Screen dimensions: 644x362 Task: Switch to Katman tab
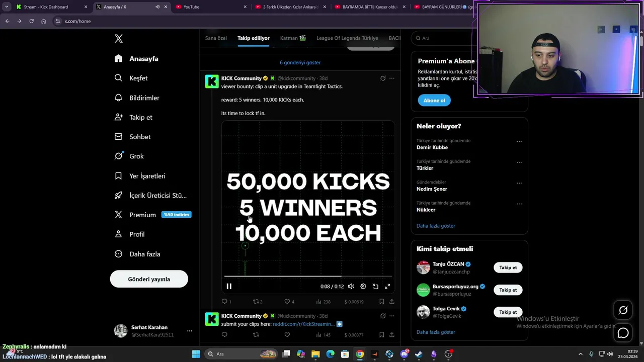[x=293, y=38]
